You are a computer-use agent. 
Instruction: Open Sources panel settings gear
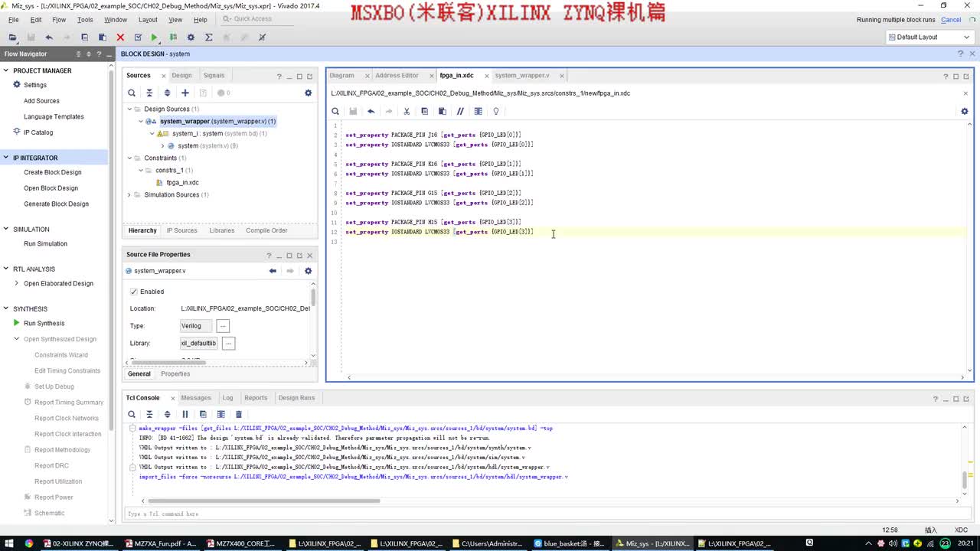point(309,93)
